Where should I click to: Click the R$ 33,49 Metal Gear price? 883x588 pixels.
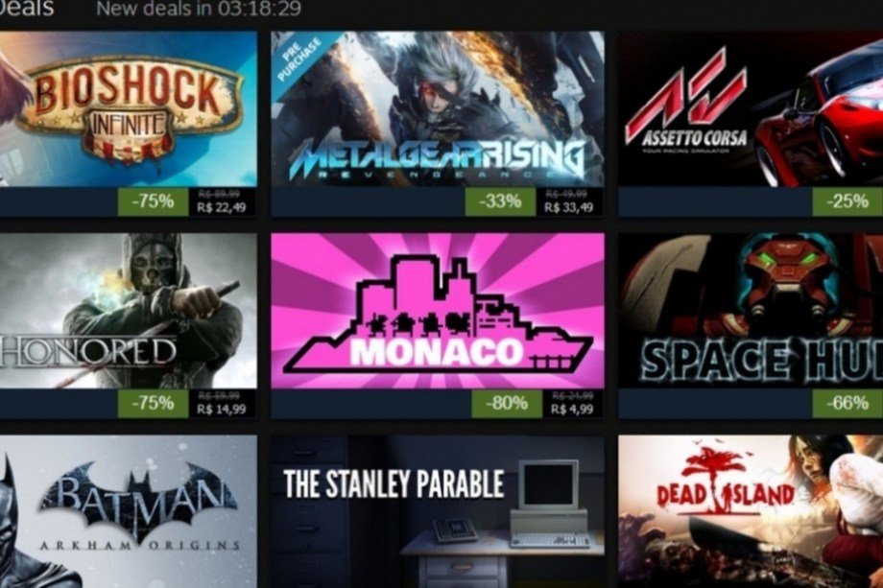(x=568, y=207)
